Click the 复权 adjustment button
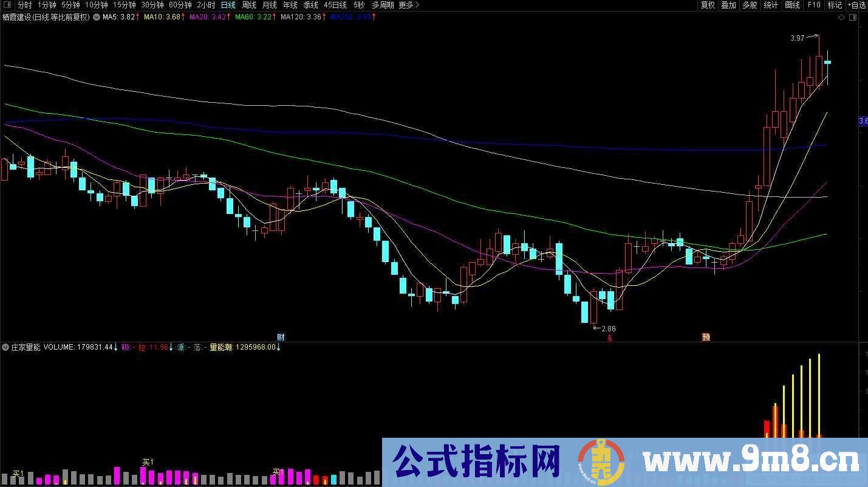Viewport: 868px width, 487px height. 708,5
